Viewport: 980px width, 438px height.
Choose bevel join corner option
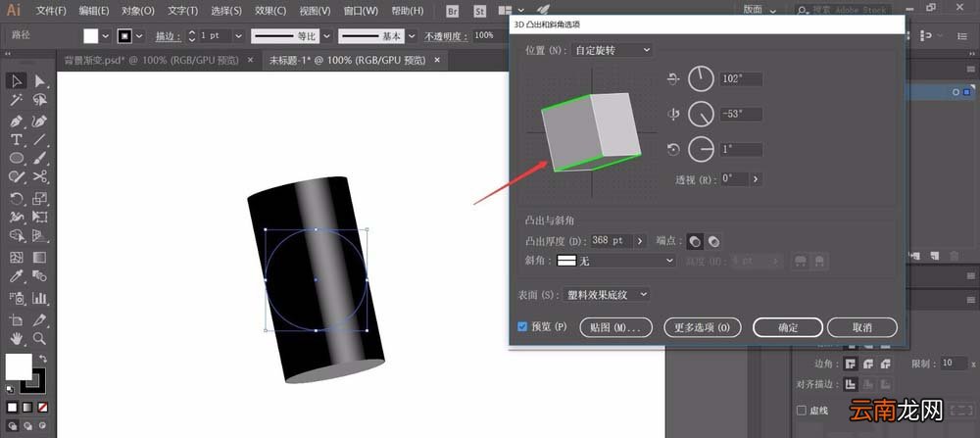[885, 364]
